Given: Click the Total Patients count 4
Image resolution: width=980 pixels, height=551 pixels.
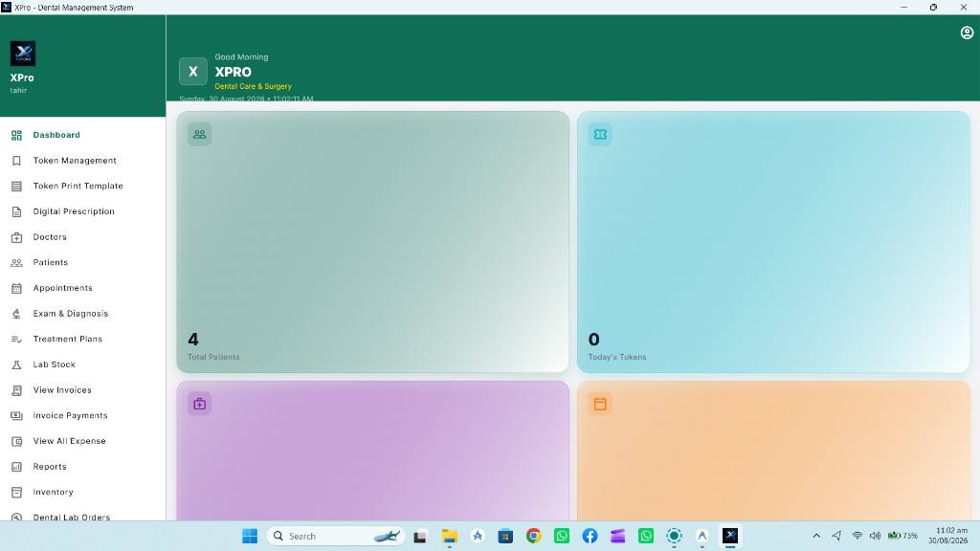Looking at the screenshot, I should pyautogui.click(x=193, y=340).
